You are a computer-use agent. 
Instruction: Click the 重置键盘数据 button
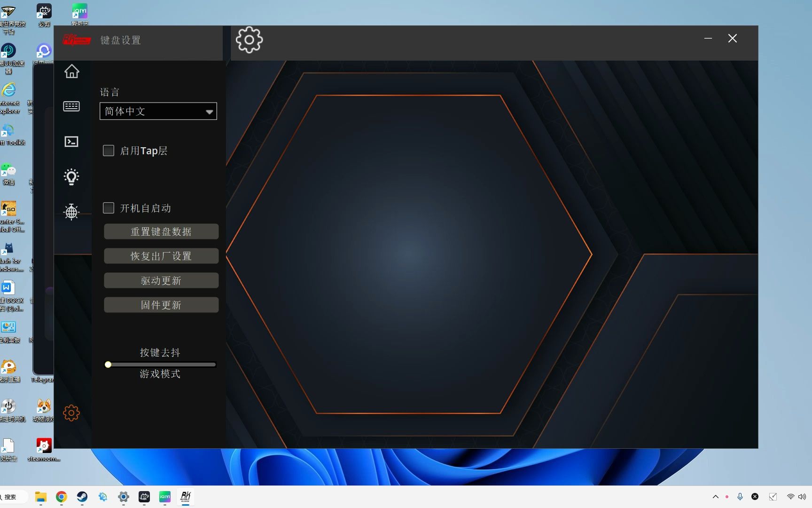tap(161, 231)
